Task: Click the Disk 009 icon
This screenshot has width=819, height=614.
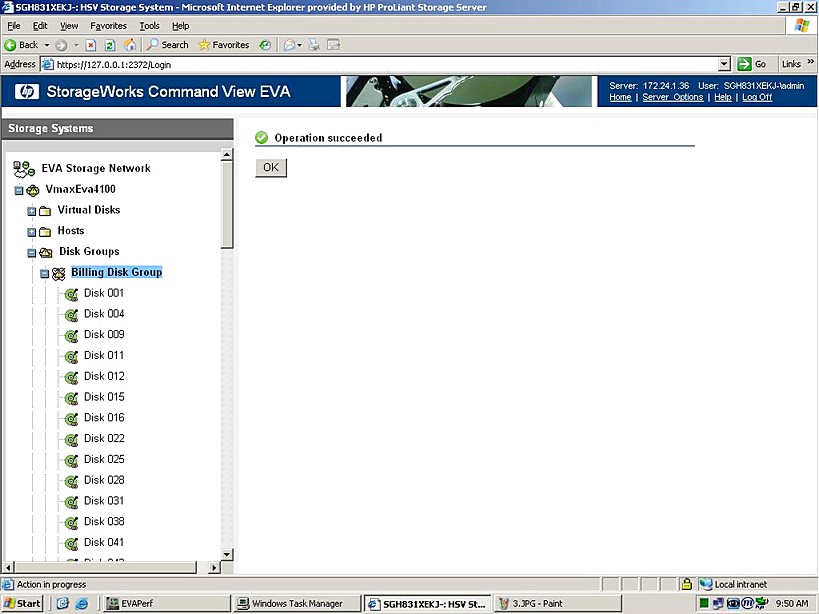Action: pos(71,336)
